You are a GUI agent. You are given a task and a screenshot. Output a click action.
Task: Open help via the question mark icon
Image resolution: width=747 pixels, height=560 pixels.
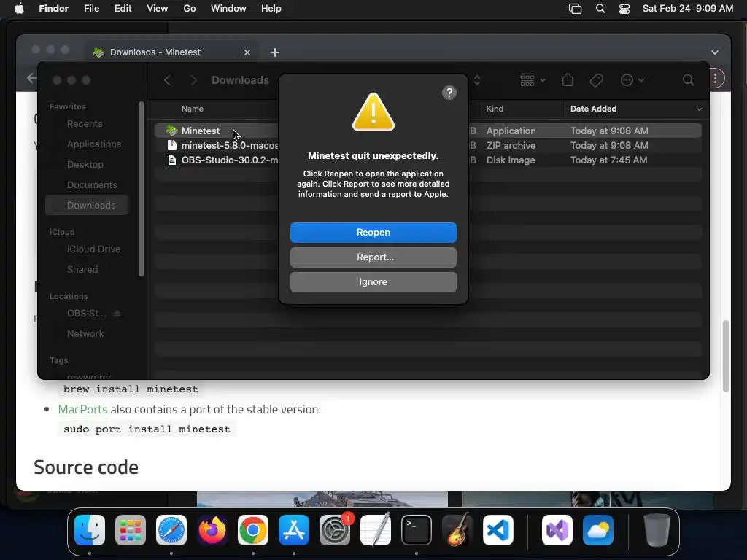(x=449, y=93)
